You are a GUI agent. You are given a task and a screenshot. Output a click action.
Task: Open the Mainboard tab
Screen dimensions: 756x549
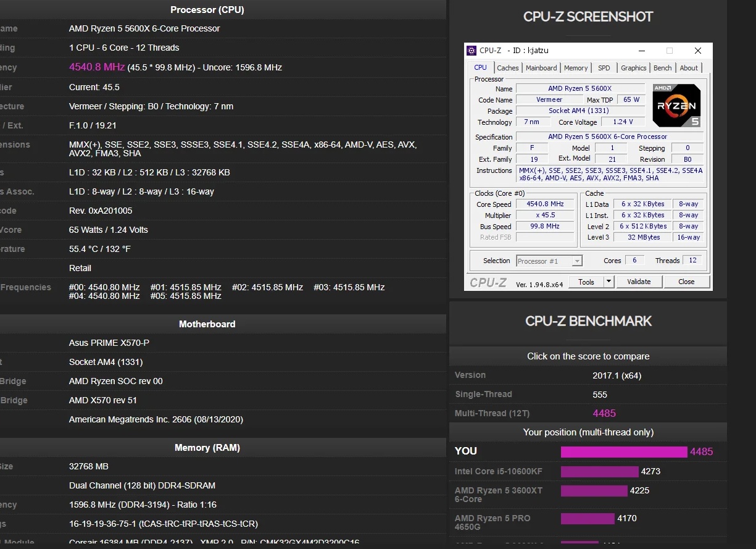541,68
